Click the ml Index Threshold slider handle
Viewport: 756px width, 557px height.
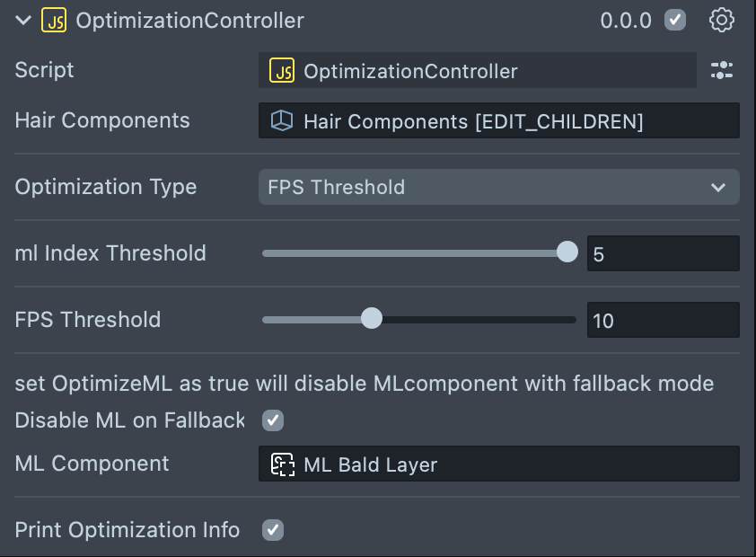pyautogui.click(x=567, y=252)
